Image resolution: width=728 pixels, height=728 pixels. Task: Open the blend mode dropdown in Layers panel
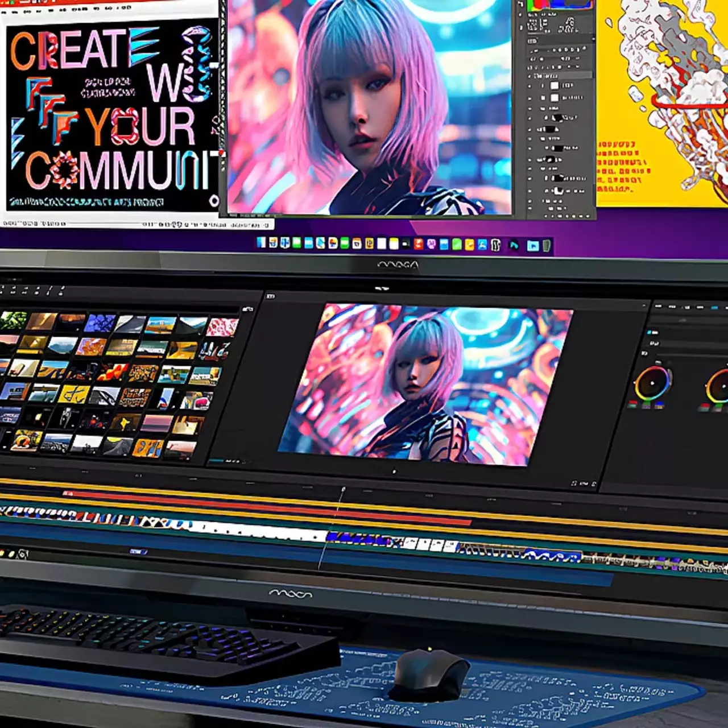point(535,50)
